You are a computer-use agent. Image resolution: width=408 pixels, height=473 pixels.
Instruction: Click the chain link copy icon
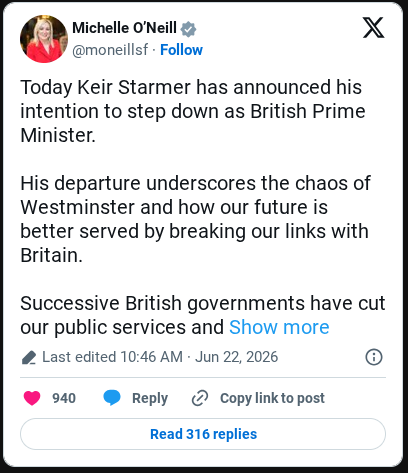pos(200,398)
